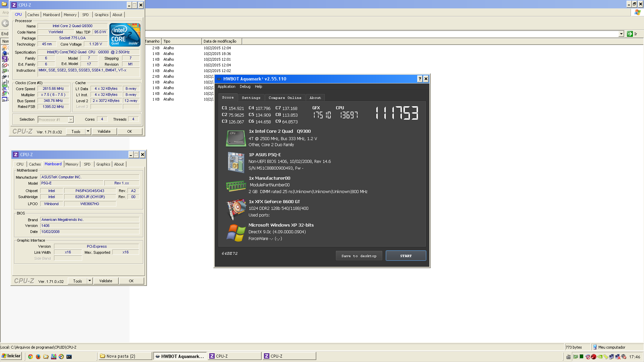Switch to HWBOT Aquamark taskbar button
This screenshot has height=362, width=644.
click(x=179, y=356)
